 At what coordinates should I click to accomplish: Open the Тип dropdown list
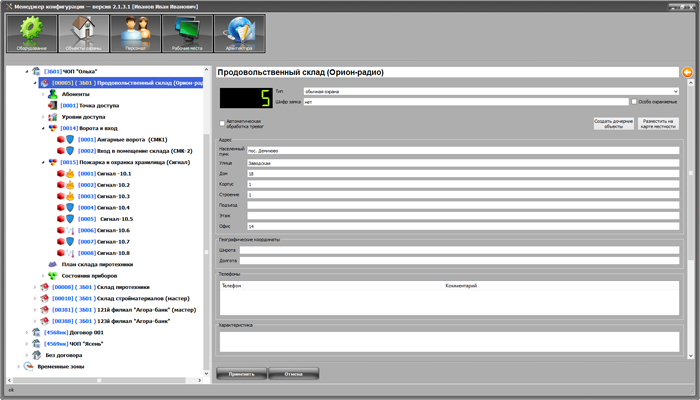[675, 91]
